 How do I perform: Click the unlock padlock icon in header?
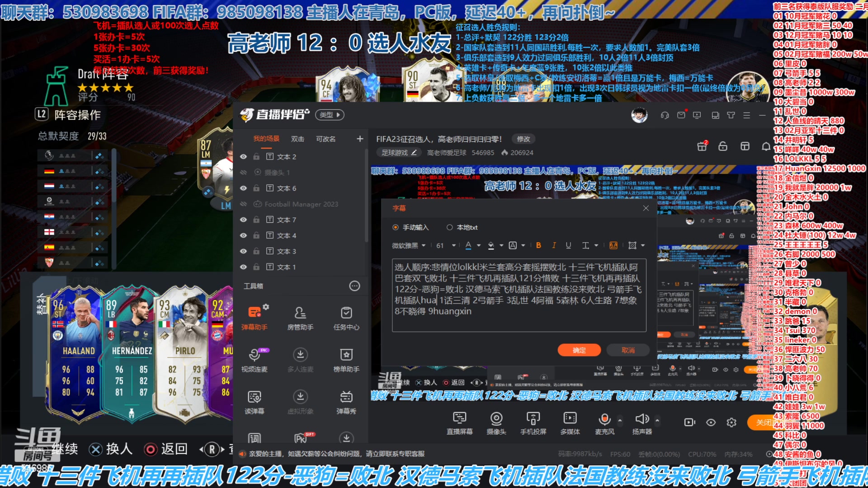tap(723, 146)
